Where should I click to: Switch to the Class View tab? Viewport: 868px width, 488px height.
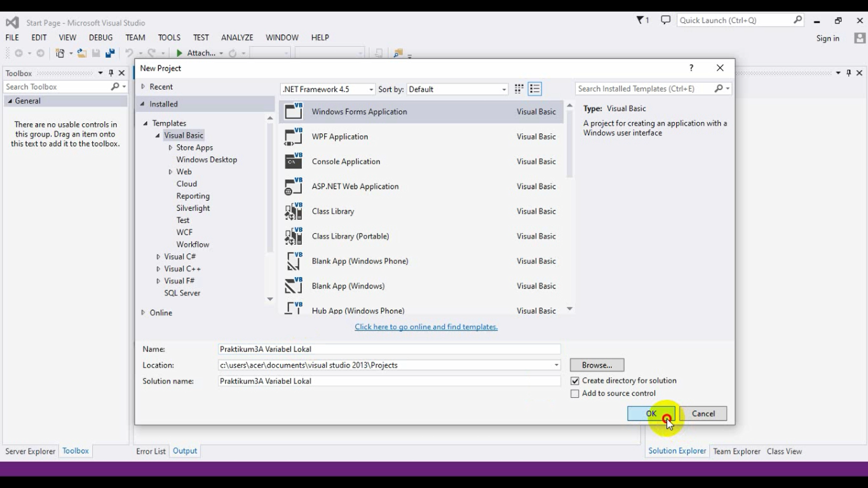coord(784,451)
